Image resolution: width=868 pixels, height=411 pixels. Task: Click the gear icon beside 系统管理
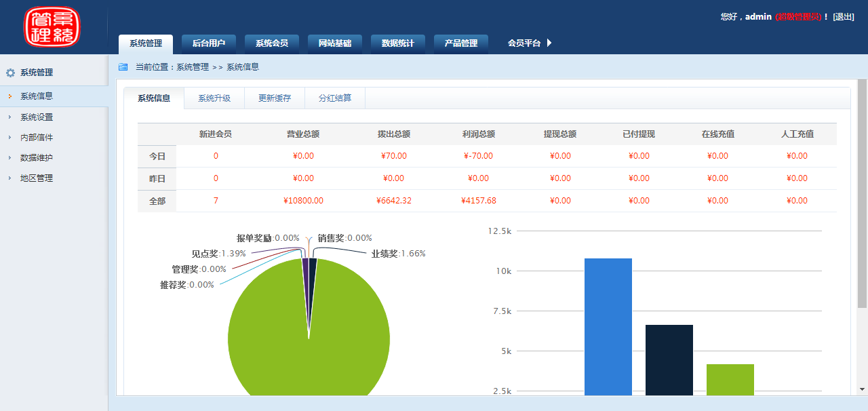[10, 73]
